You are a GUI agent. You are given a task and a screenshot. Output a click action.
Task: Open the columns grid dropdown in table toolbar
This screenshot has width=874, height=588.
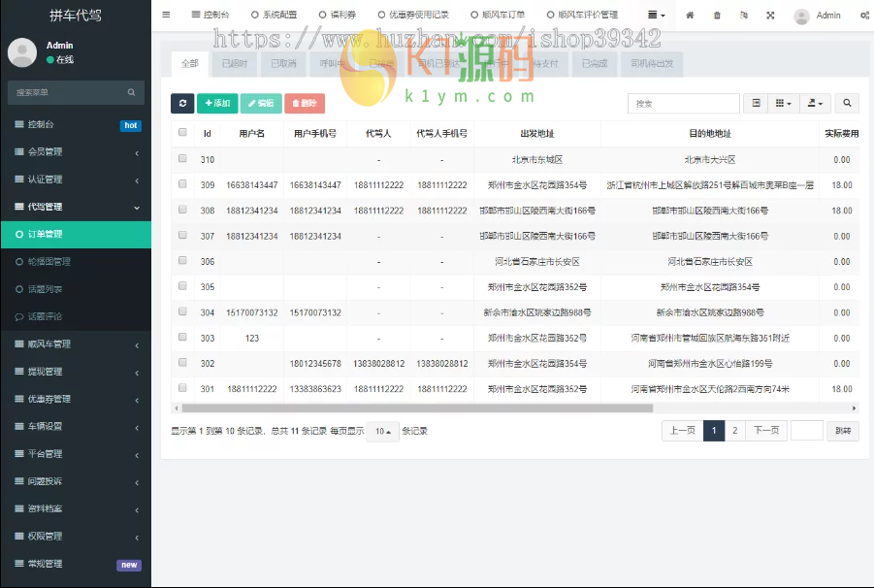[x=783, y=103]
